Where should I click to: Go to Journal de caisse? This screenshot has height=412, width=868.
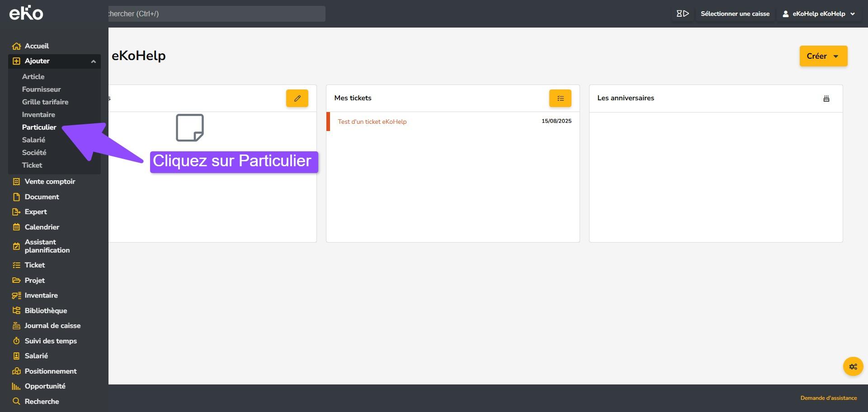pyautogui.click(x=52, y=326)
